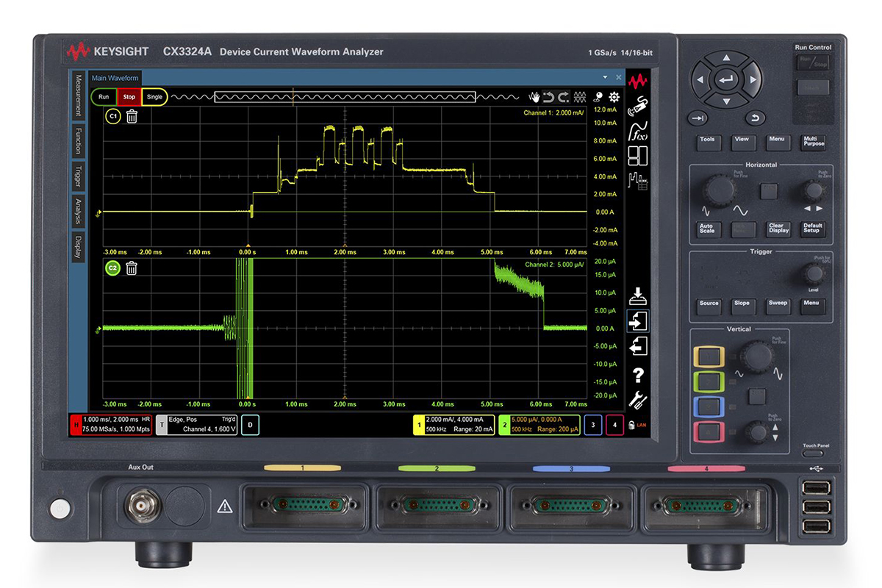Click the green Channel 2 indicator
The image size is (882, 588).
(112, 268)
